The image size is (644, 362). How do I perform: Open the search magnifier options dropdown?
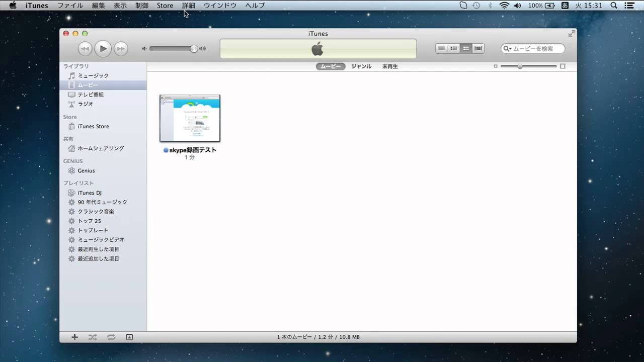(507, 49)
